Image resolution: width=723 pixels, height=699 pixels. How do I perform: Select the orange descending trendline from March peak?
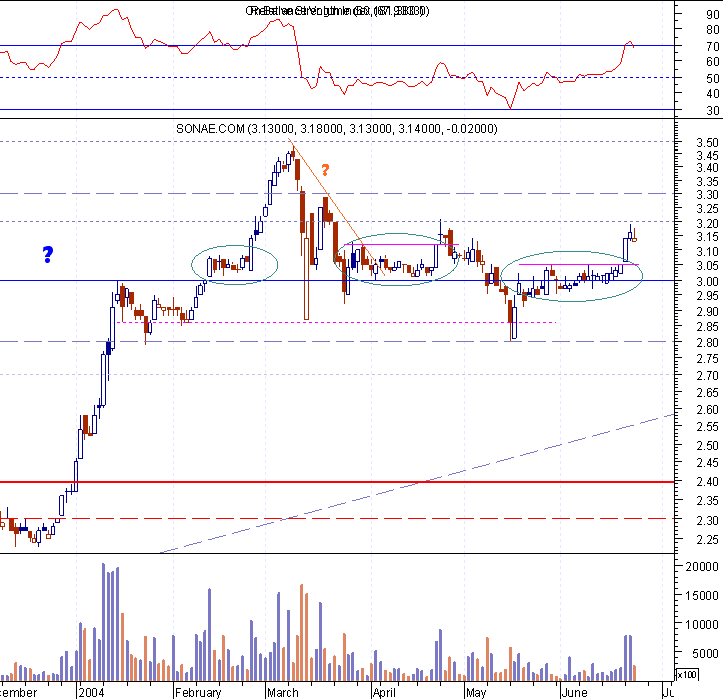click(337, 206)
